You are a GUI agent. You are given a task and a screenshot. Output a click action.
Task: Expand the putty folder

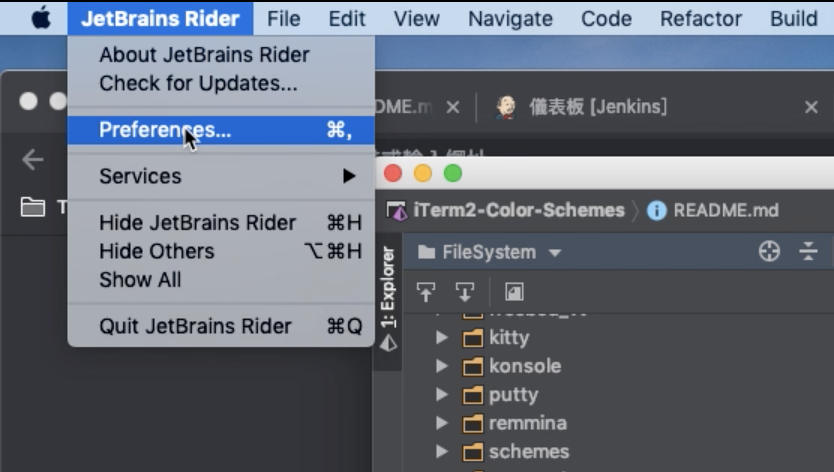441,394
